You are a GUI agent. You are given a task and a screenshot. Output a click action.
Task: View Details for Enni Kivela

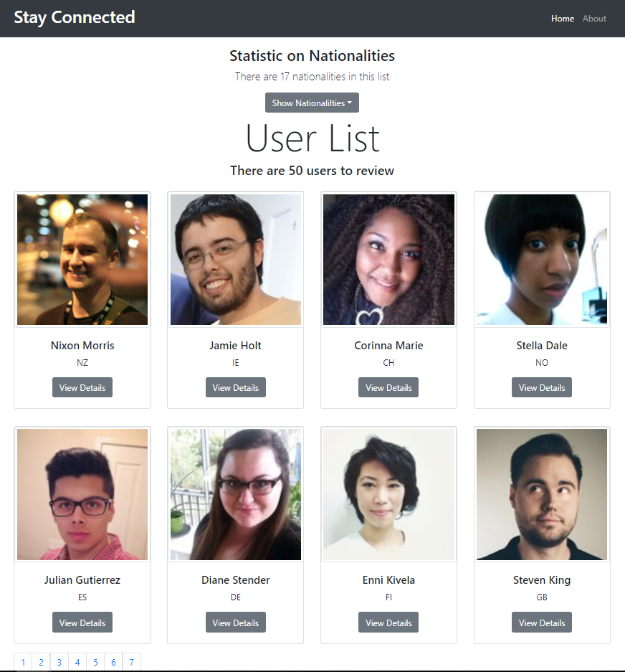coord(388,623)
